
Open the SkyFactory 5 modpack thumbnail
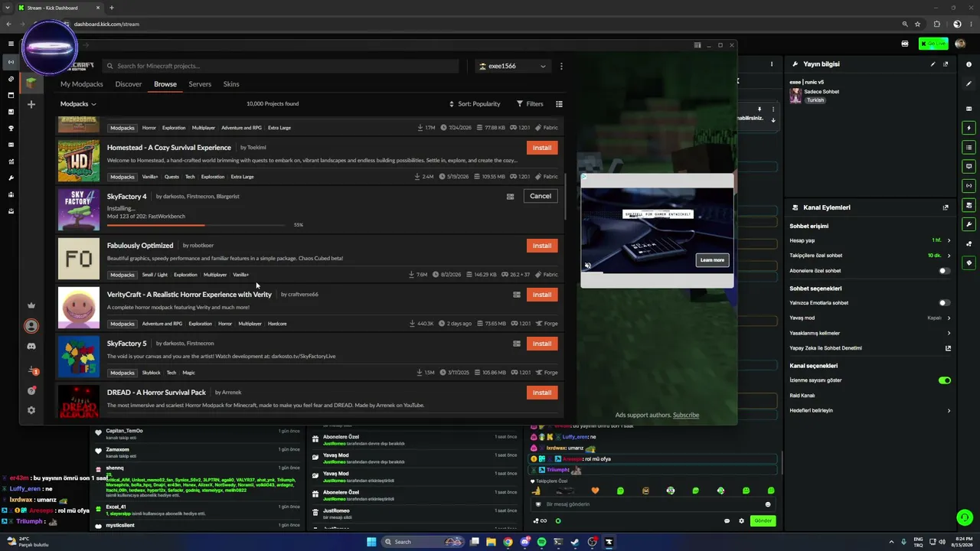(79, 357)
